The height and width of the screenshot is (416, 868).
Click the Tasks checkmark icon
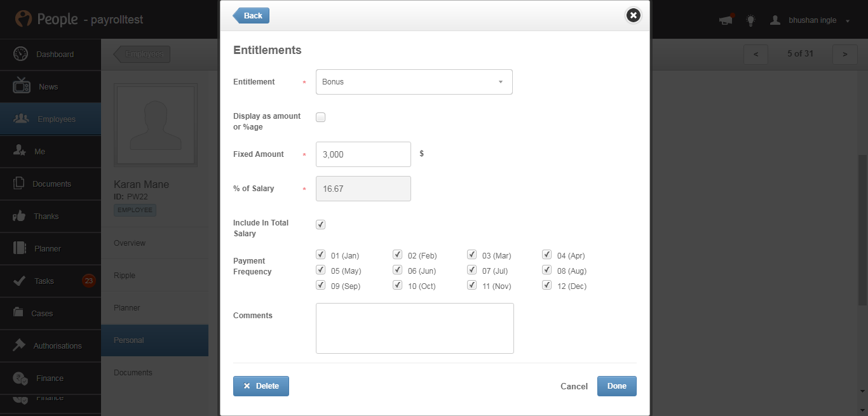coord(20,281)
